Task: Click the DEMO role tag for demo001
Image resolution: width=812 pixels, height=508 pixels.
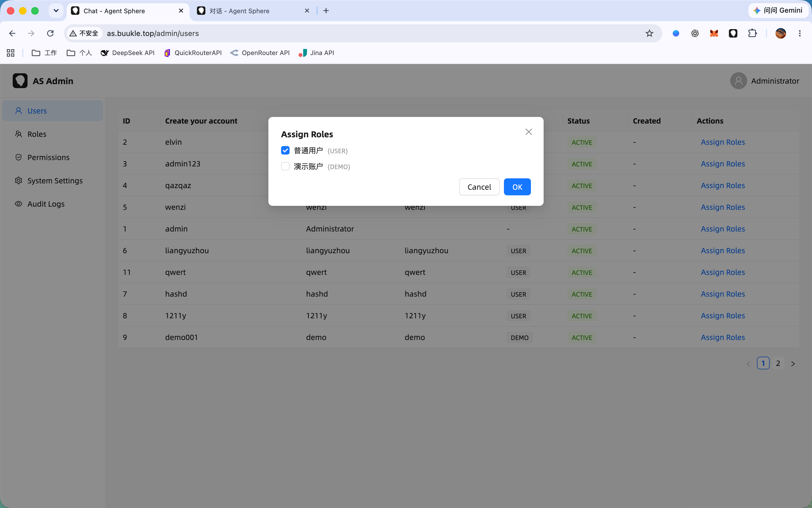Action: 519,338
